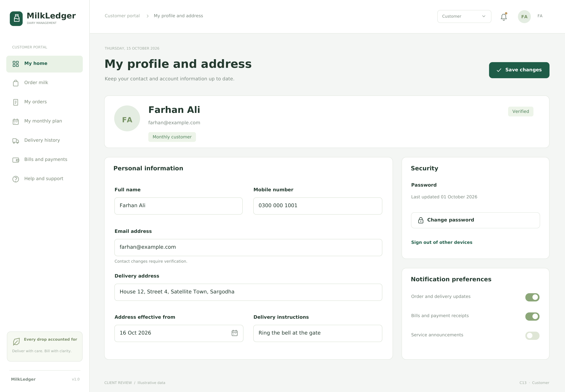Click the Full name input field
Screen dimensions: 565x392
pyautogui.click(x=179, y=206)
